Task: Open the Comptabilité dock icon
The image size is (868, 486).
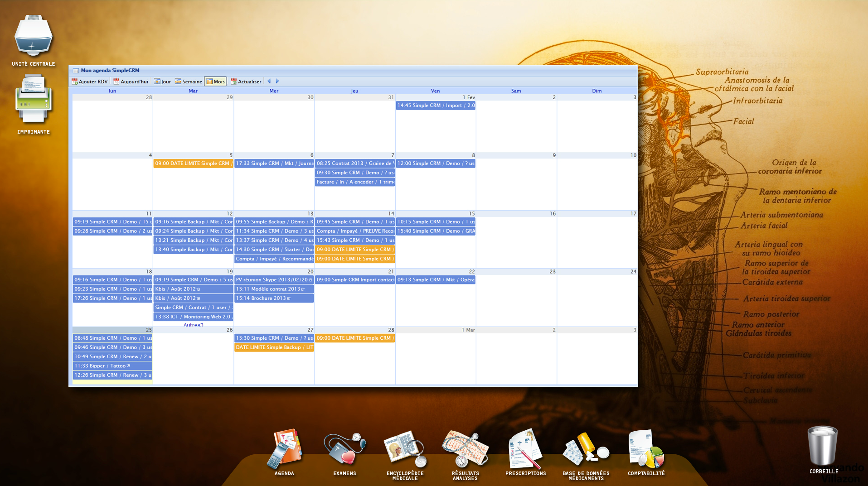Action: [x=646, y=452]
